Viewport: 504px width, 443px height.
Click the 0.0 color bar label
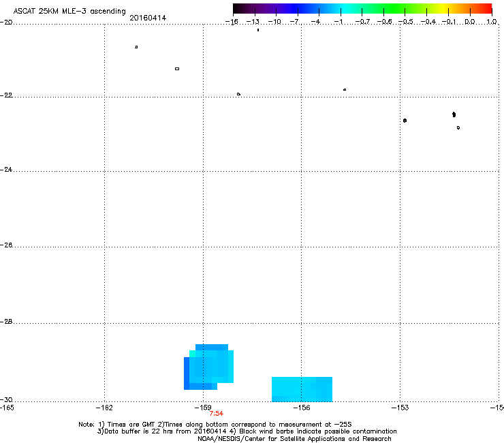[470, 22]
